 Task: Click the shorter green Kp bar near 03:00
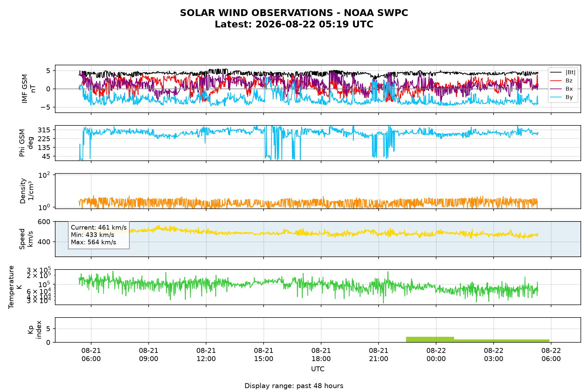coord(502,341)
